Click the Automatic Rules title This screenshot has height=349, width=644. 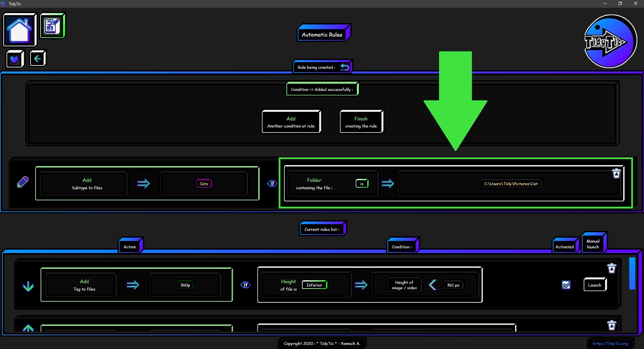[x=323, y=33]
